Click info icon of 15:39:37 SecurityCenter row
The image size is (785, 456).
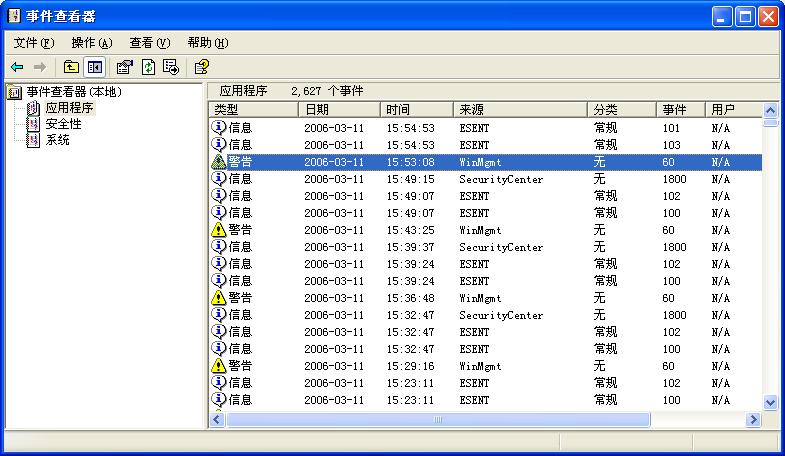click(218, 246)
